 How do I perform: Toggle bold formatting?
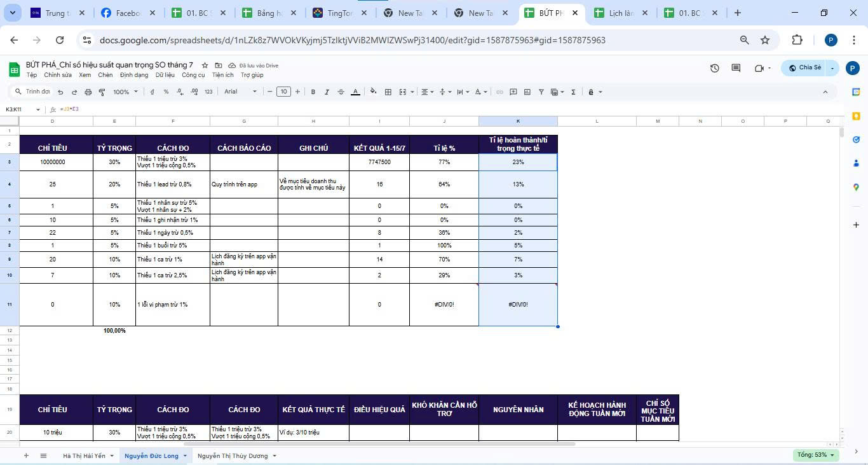(313, 92)
